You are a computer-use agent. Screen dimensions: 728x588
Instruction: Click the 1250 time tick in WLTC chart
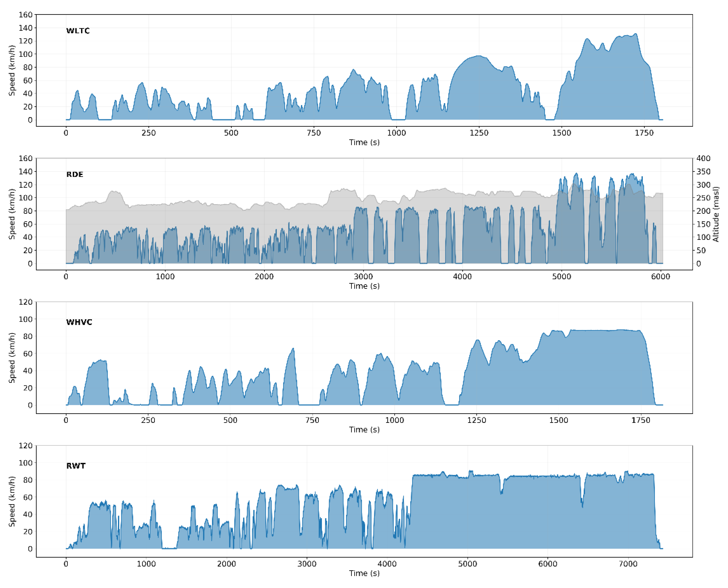pos(479,133)
